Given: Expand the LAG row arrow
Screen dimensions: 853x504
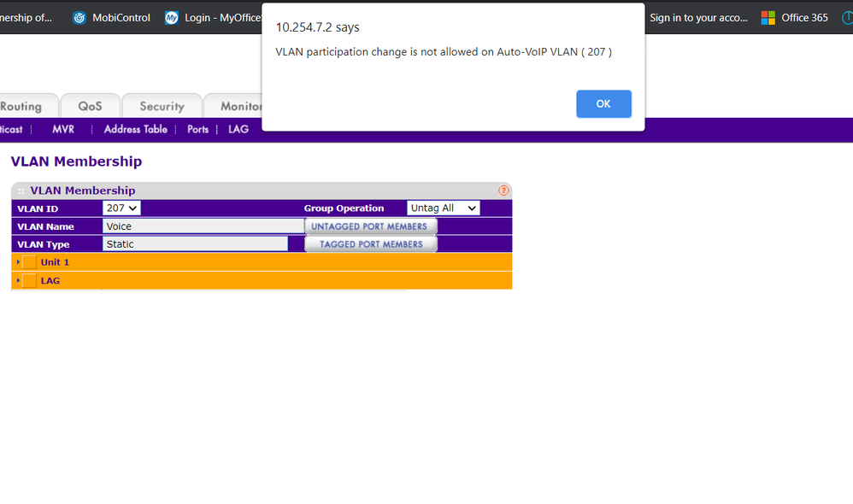Looking at the screenshot, I should pyautogui.click(x=18, y=280).
